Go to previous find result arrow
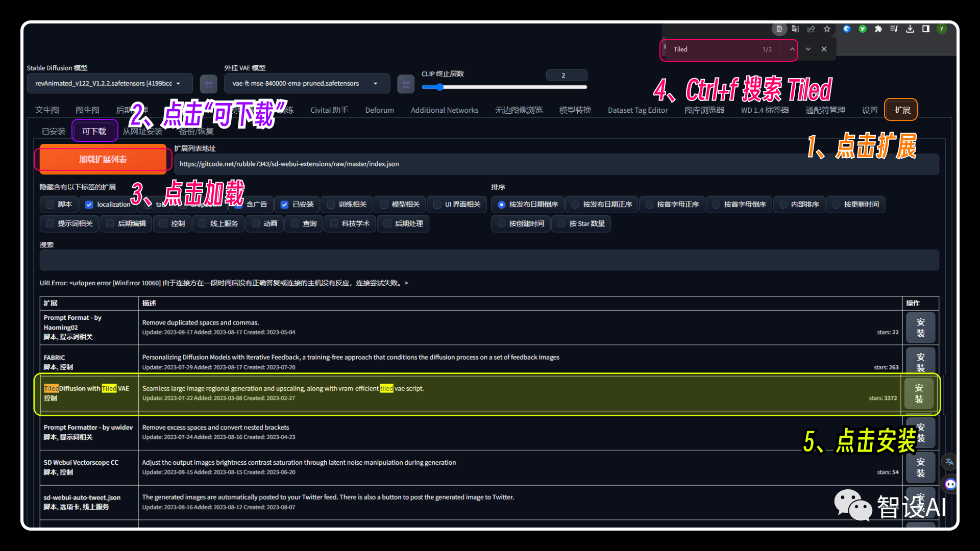The image size is (980, 551). coord(792,49)
